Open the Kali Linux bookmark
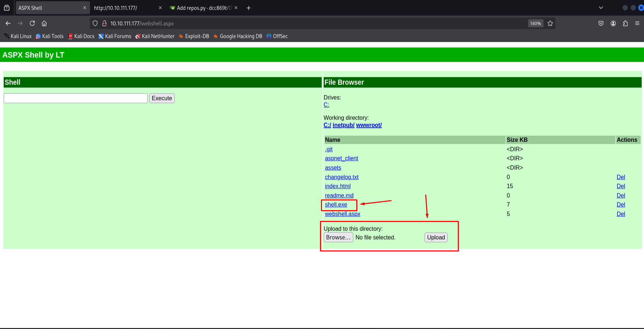Image resolution: width=644 pixels, height=329 pixels. click(18, 36)
